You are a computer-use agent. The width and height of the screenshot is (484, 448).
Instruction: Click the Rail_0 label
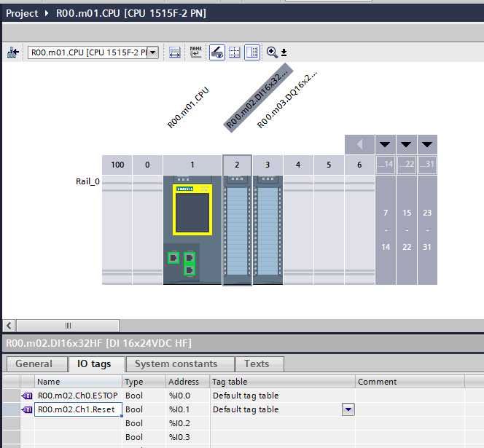click(x=87, y=181)
